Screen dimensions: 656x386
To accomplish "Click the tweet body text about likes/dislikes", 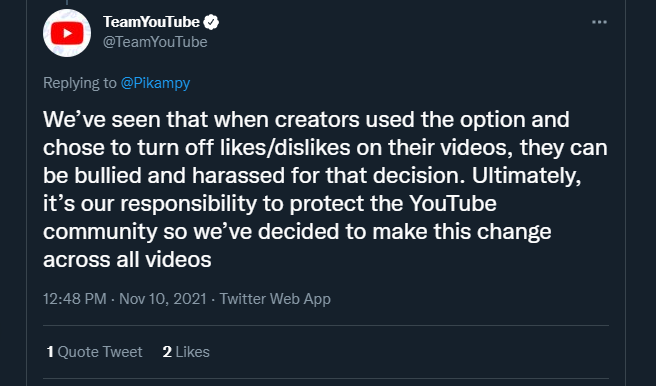I will click(x=325, y=189).
